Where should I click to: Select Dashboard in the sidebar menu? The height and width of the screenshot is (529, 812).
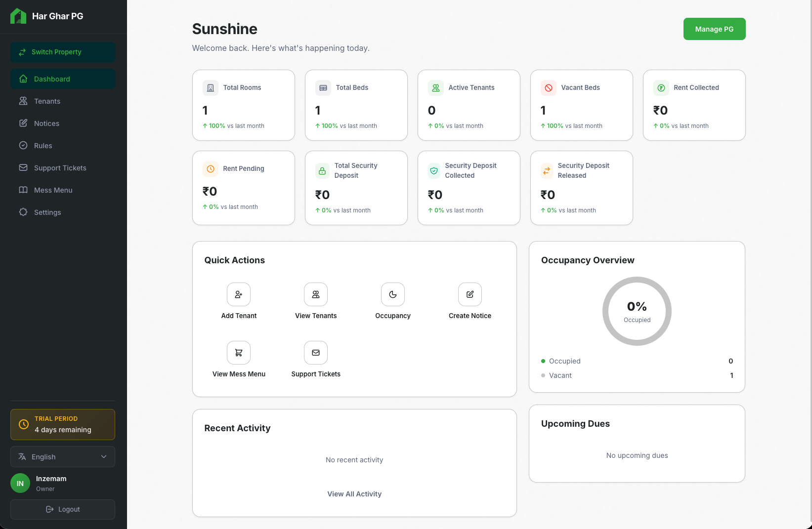[52, 79]
